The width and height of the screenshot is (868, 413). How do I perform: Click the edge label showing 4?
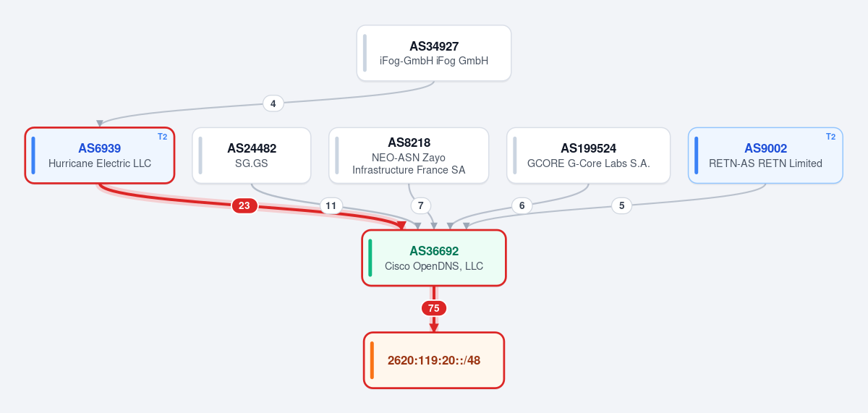coord(273,103)
